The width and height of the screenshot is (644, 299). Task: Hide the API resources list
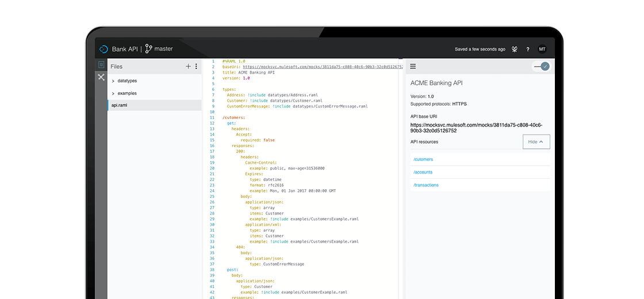tap(536, 141)
